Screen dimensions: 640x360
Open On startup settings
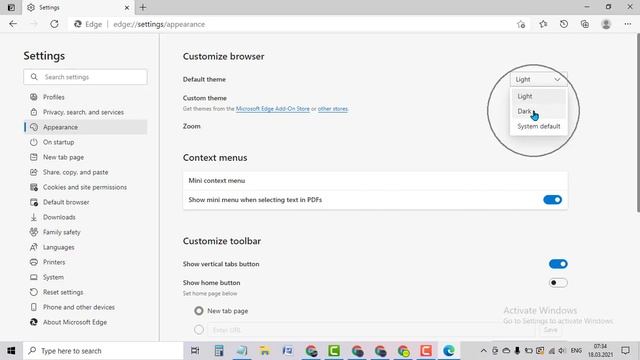(x=85, y=142)
